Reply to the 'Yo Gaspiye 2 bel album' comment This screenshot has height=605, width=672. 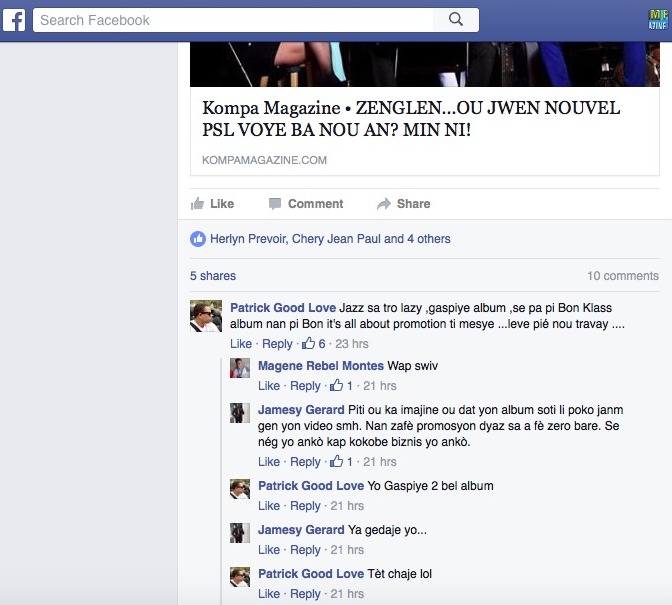tap(305, 506)
